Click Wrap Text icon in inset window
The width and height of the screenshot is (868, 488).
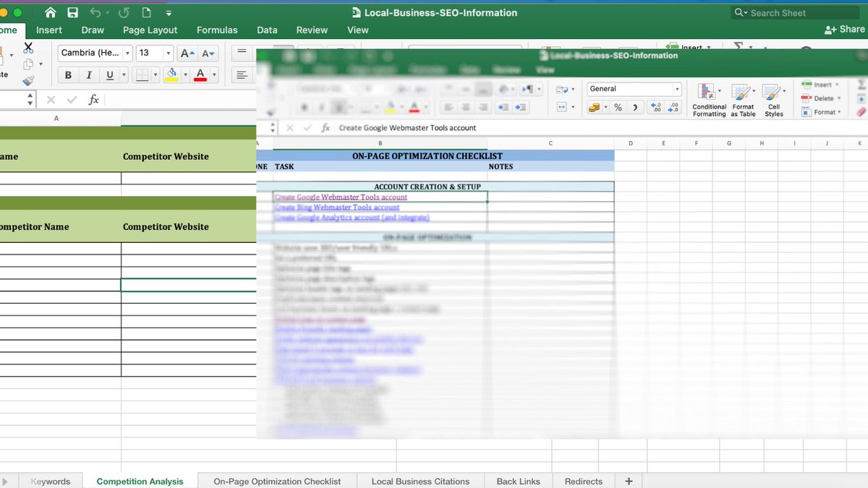pyautogui.click(x=561, y=89)
